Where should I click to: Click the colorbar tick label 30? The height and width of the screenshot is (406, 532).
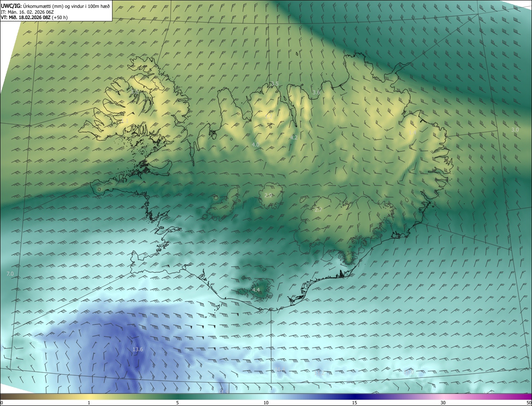443,403
